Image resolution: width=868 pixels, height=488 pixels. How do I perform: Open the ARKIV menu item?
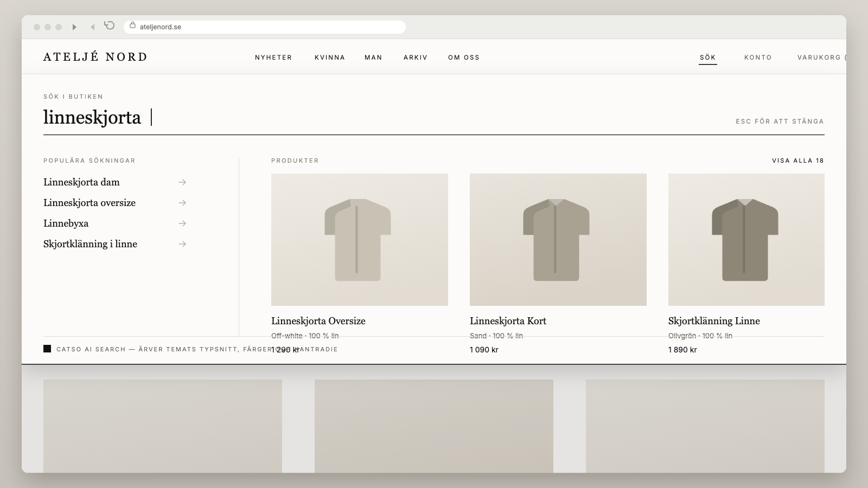[x=416, y=57]
